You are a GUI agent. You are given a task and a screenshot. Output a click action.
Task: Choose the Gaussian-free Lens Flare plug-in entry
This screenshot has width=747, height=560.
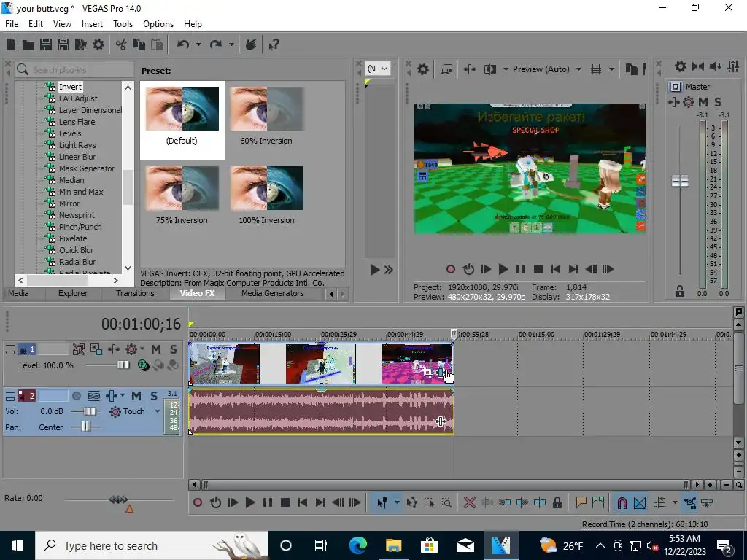click(77, 122)
